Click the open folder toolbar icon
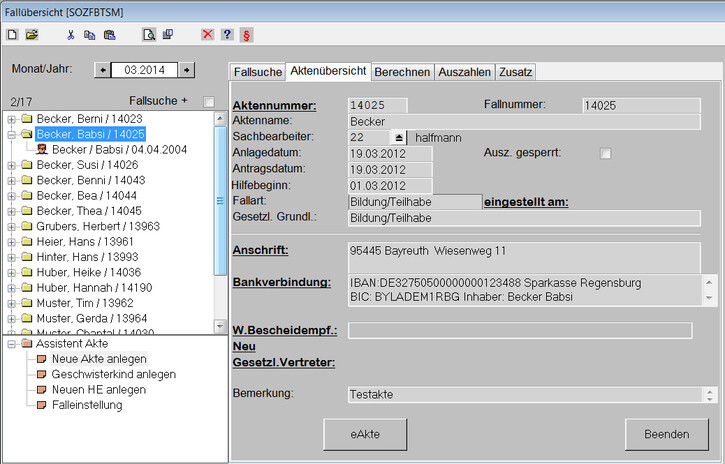725x464 pixels. coord(31,34)
